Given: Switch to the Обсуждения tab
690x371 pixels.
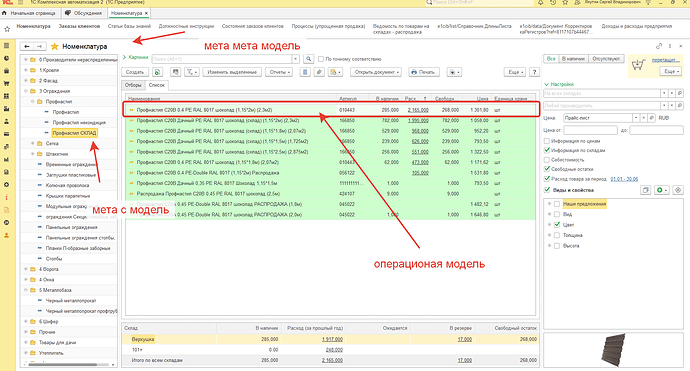Looking at the screenshot, I should [84, 13].
